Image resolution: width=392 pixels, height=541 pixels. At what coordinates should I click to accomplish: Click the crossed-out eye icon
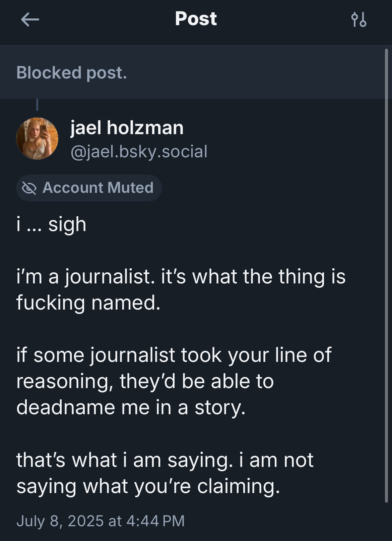29,188
